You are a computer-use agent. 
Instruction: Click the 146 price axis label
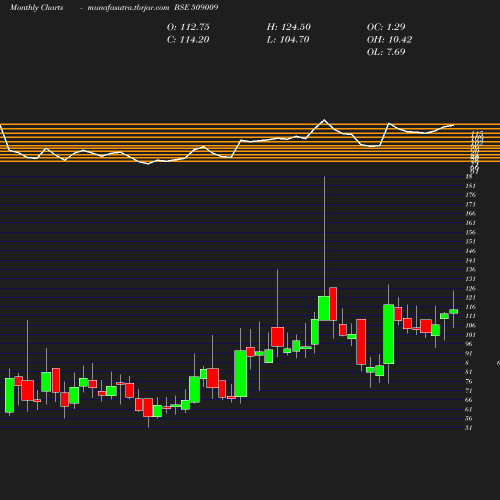point(470,251)
